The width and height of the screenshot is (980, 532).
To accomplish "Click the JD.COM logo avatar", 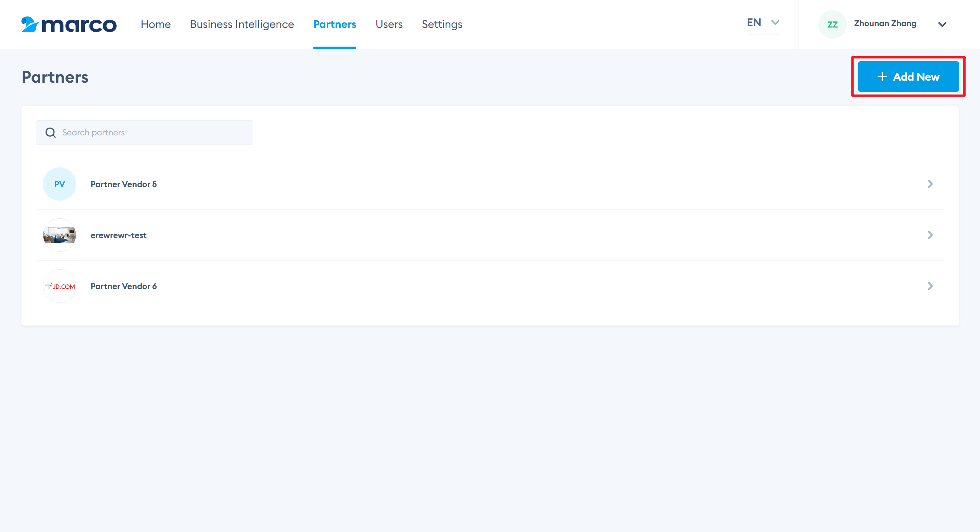I will (59, 286).
